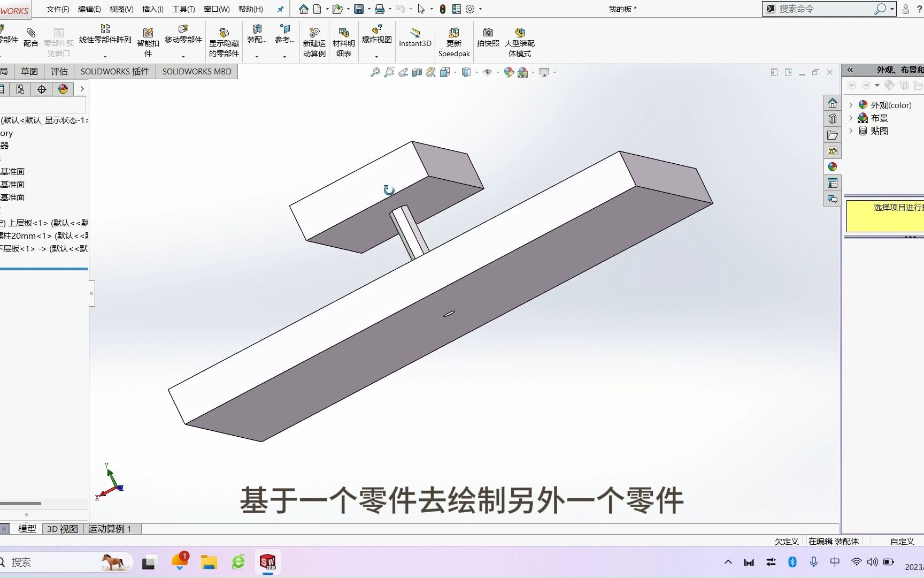Expand 布景 scene tree node

click(851, 118)
